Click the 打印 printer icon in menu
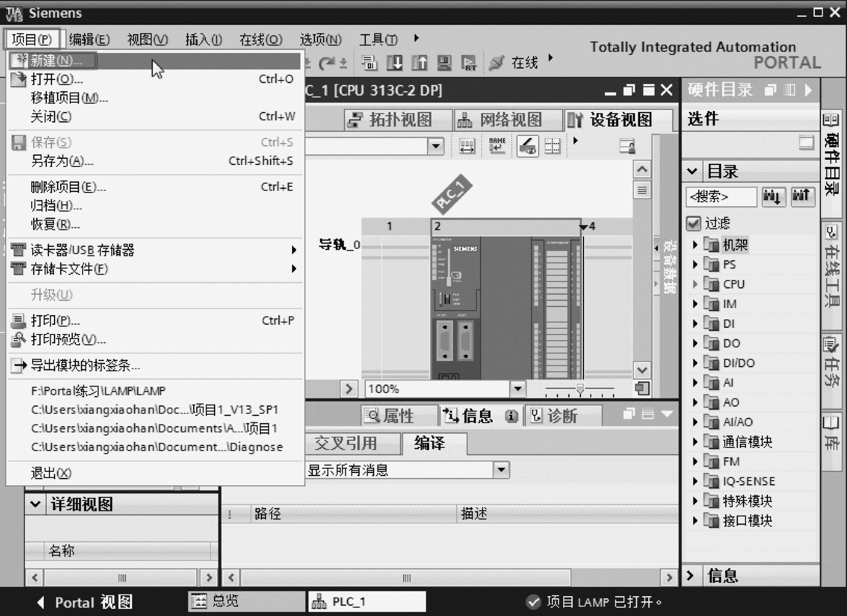Viewport: 847px width, 616px height. pyautogui.click(x=18, y=320)
